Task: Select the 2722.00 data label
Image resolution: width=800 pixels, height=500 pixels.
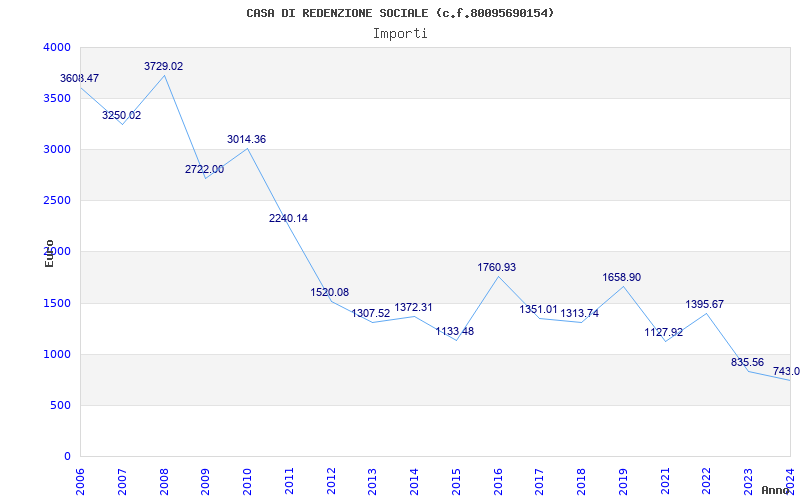Action: pyautogui.click(x=204, y=169)
